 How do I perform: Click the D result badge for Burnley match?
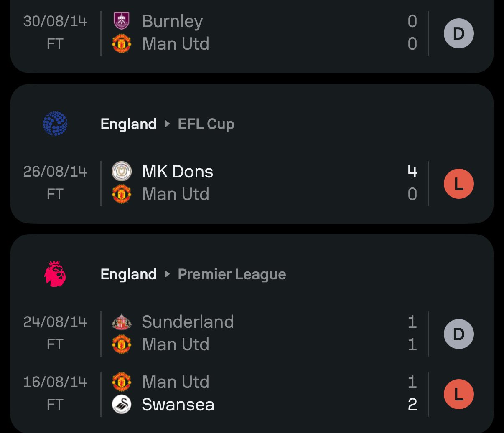458,33
